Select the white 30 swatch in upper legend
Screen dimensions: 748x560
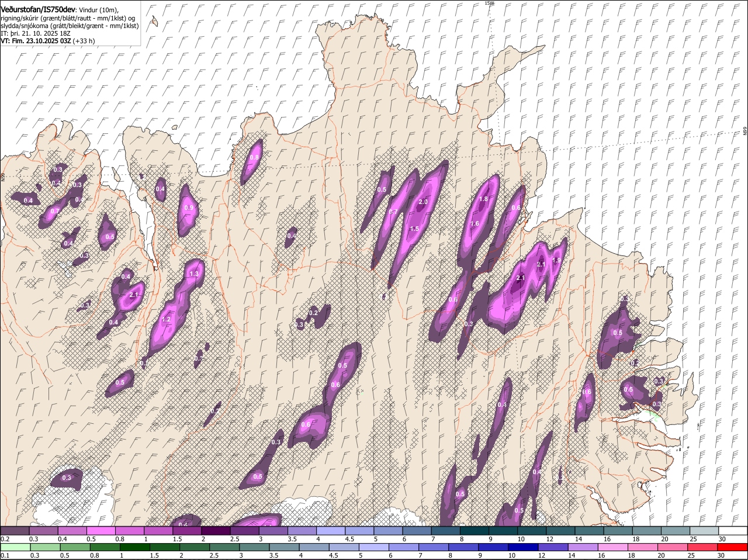click(x=733, y=531)
